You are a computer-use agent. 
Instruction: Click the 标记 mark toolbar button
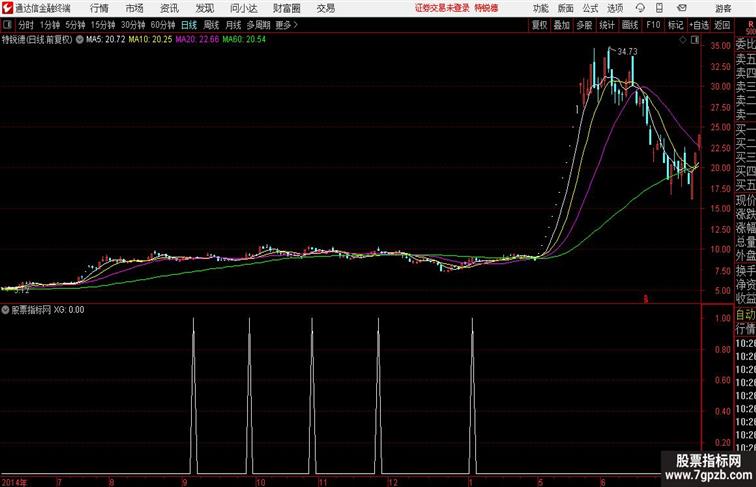[675, 25]
